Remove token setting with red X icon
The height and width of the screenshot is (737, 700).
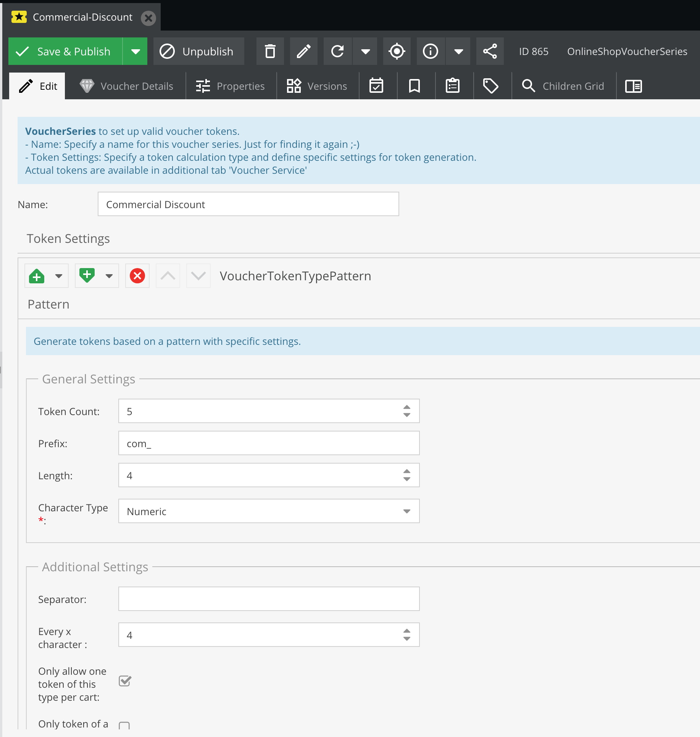coord(137,276)
